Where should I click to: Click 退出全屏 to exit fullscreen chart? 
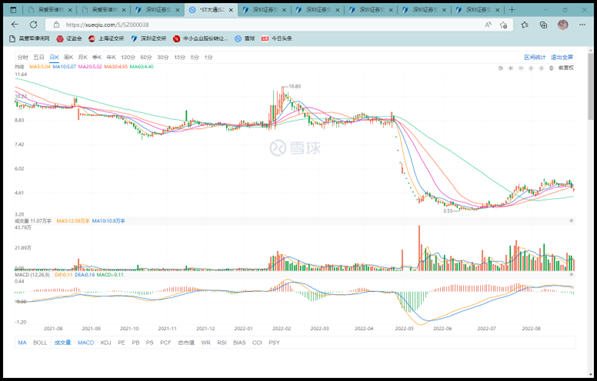pos(562,57)
